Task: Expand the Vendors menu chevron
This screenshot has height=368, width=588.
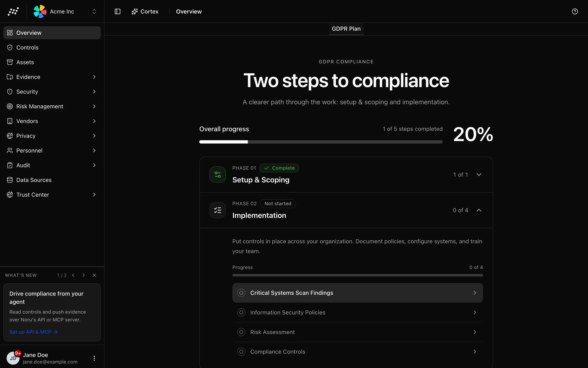Action: [94, 121]
